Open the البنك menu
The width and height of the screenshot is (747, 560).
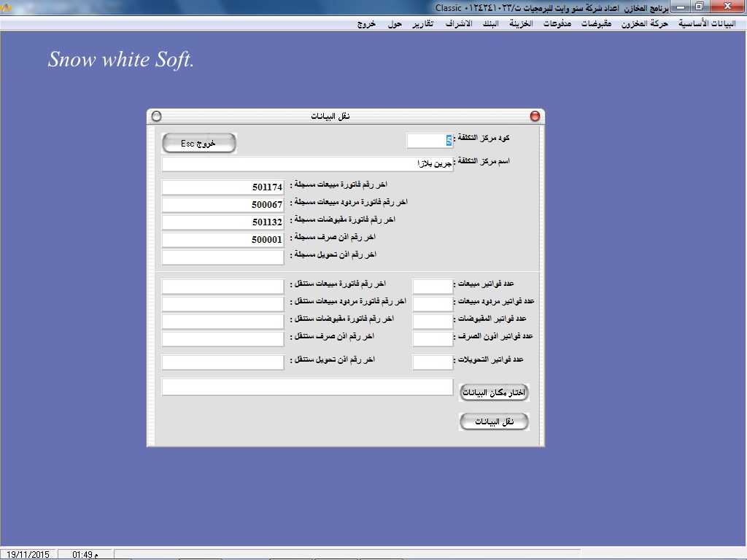pyautogui.click(x=487, y=23)
